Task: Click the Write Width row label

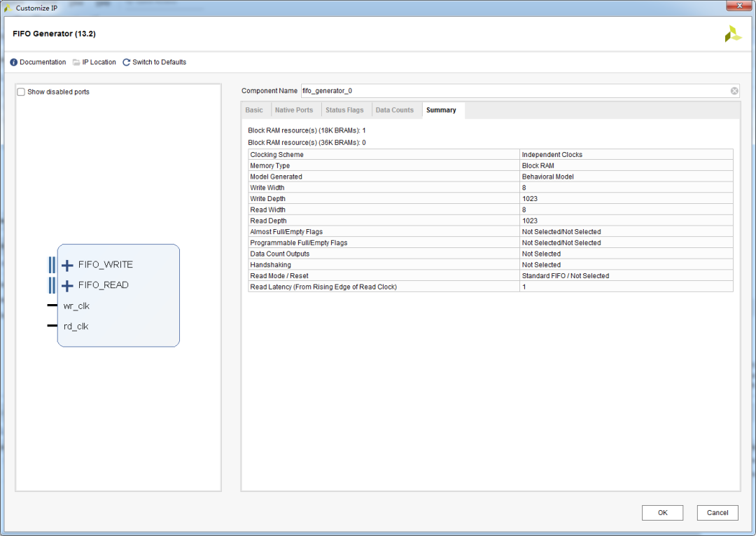Action: pos(267,188)
